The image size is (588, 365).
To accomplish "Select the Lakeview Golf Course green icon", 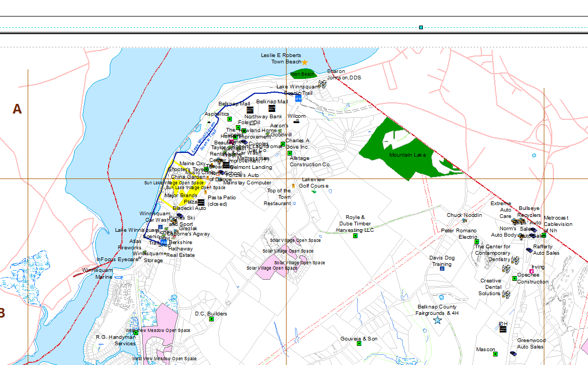I will tap(314, 191).
